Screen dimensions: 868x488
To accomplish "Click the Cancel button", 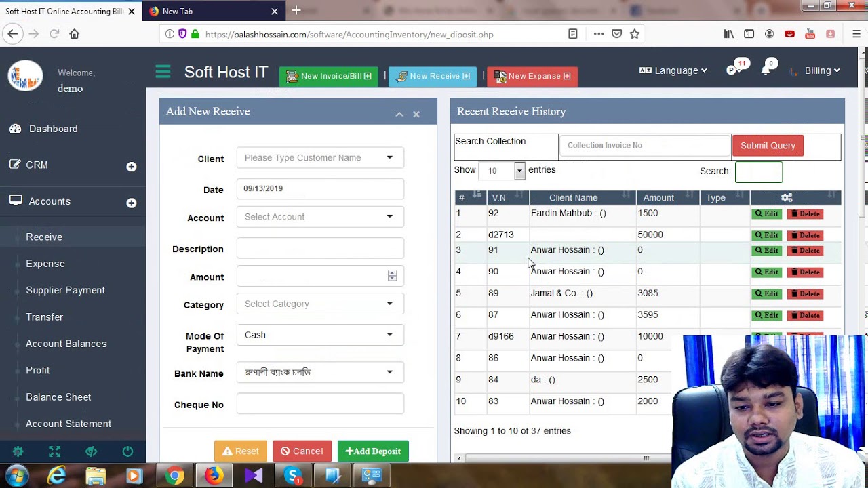I will pos(302,451).
